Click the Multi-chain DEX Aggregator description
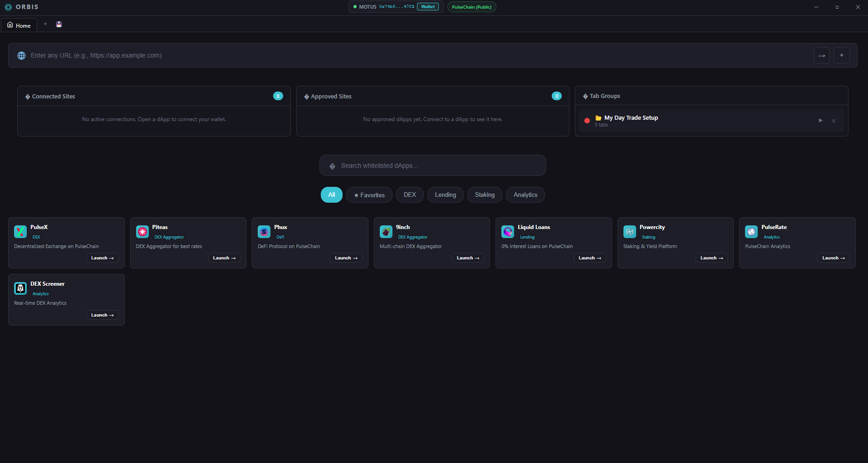The image size is (868, 463). (x=411, y=247)
